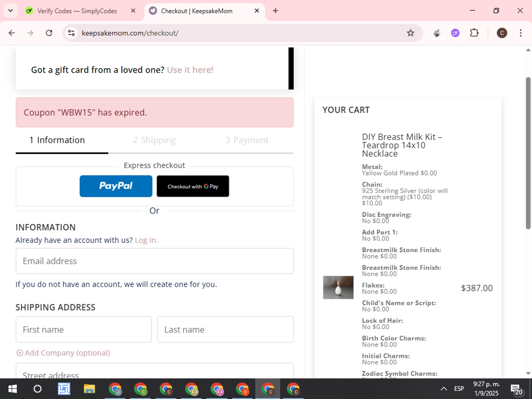Open the notification center icon

click(x=516, y=389)
